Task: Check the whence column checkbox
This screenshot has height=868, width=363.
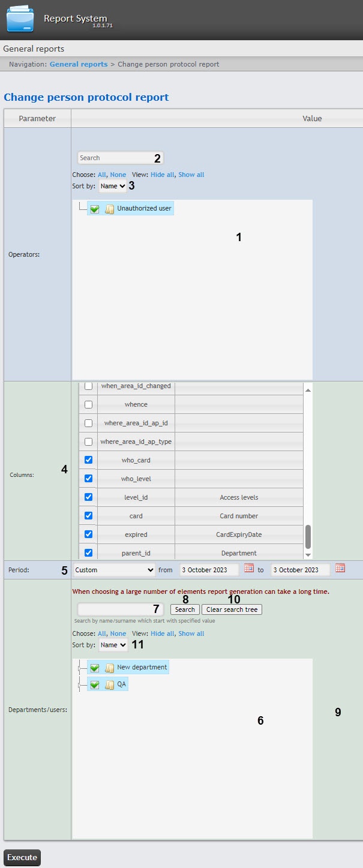Action: [88, 404]
